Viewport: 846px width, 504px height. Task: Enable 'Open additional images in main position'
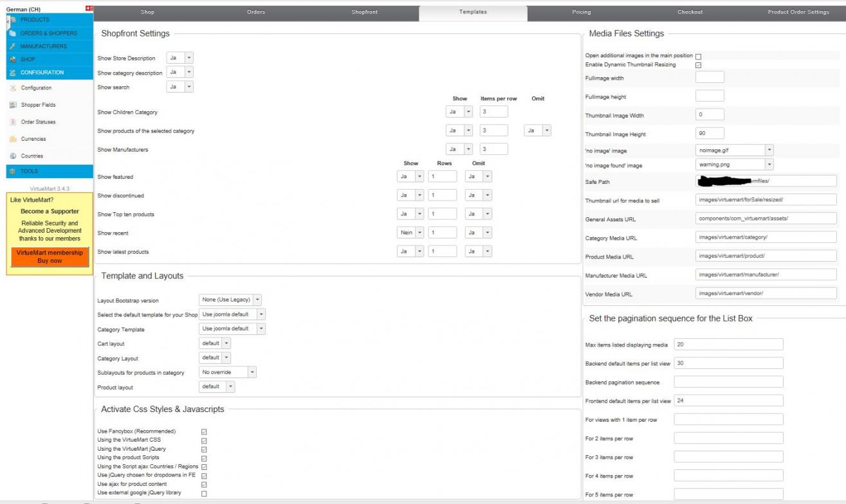[699, 57]
